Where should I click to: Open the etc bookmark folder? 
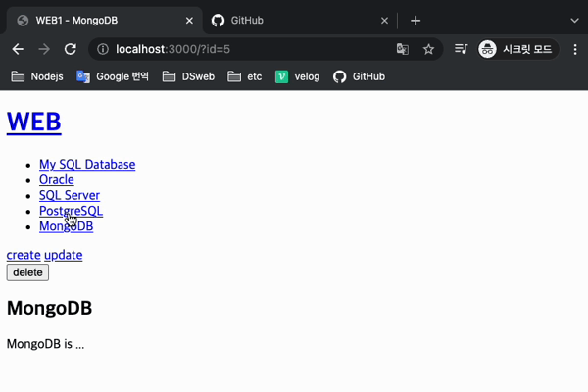click(244, 76)
